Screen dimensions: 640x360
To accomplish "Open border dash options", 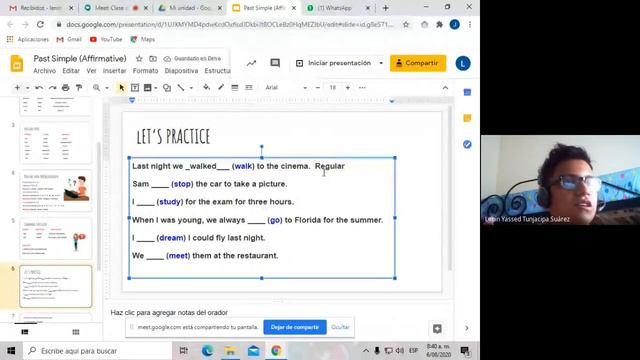I will point(249,87).
